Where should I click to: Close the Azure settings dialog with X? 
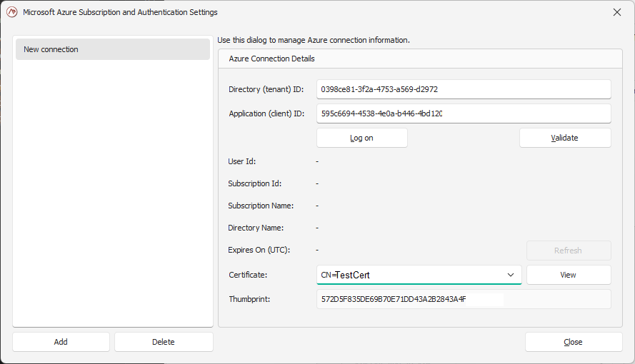(616, 12)
